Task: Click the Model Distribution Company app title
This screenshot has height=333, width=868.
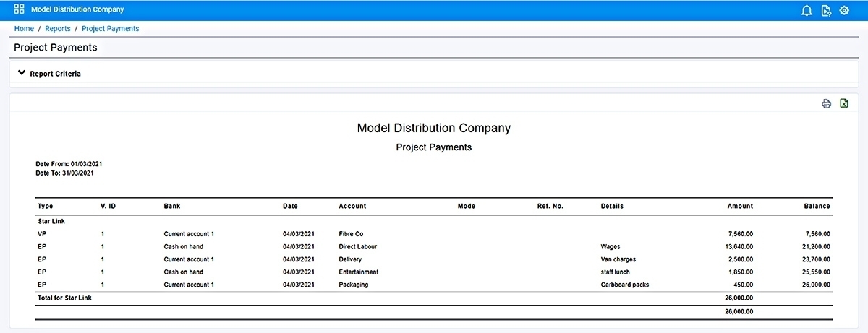Action: coord(77,10)
